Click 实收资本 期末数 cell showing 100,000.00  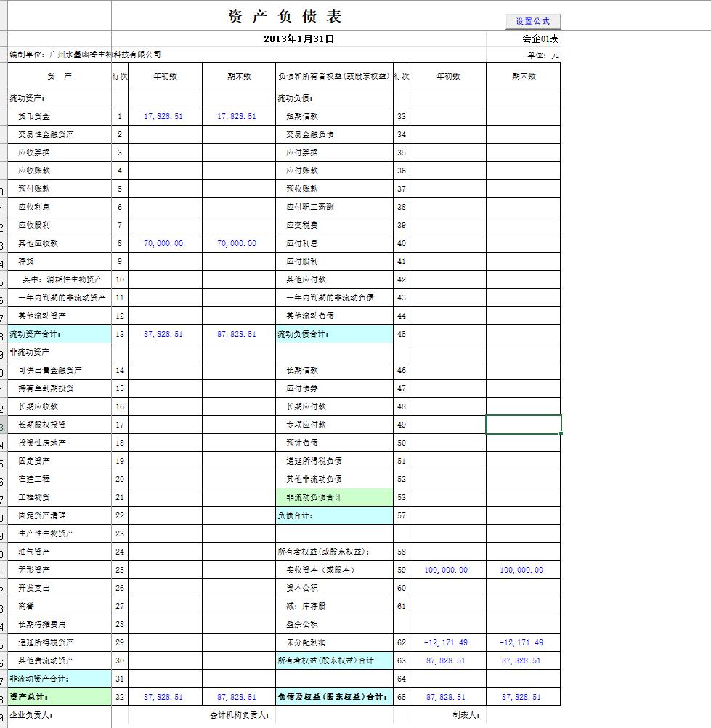click(522, 570)
